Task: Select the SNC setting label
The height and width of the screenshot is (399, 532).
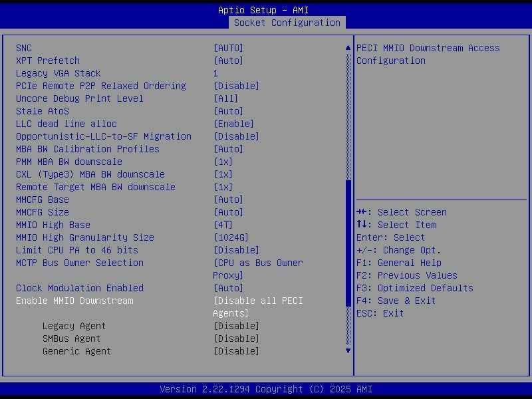Action: (24, 48)
